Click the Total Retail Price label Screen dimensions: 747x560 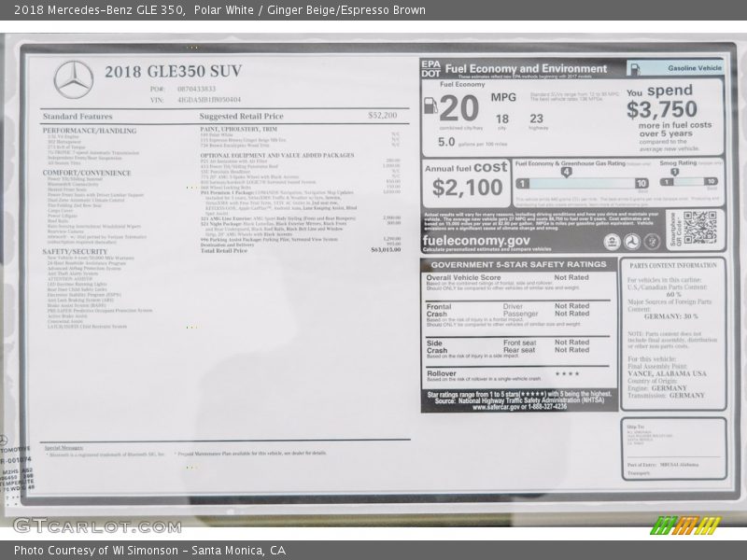point(224,250)
